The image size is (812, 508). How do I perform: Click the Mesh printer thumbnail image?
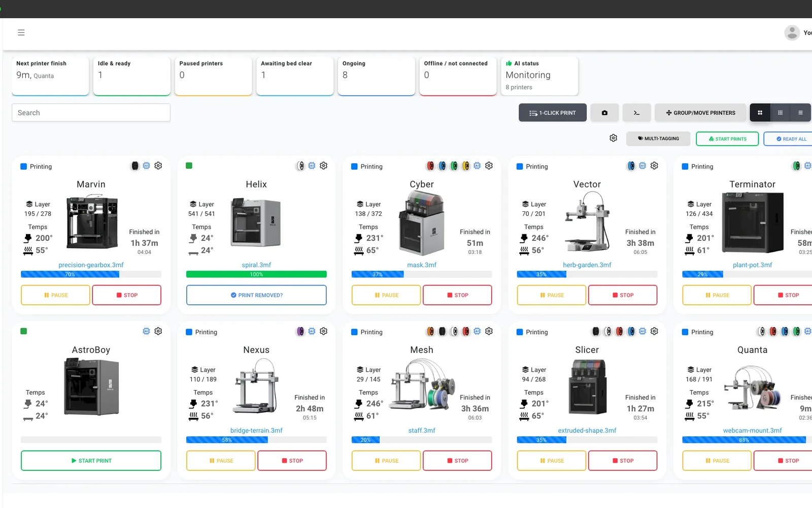pyautogui.click(x=423, y=385)
